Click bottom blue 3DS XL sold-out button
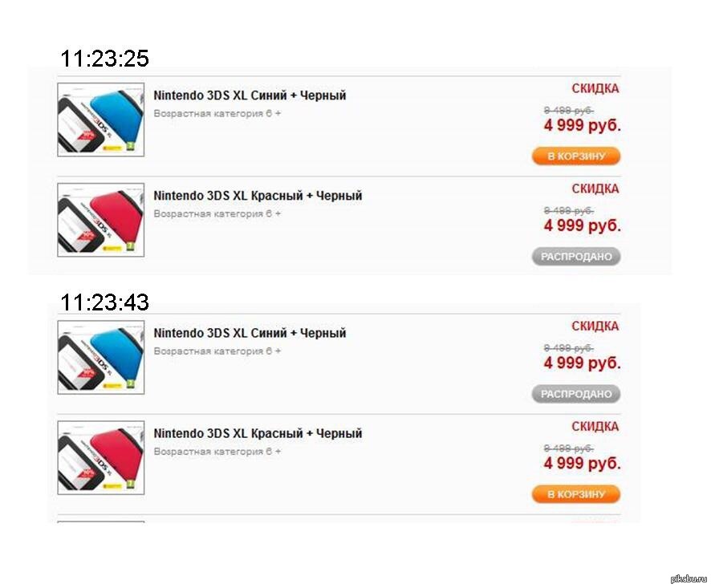 tap(576, 394)
